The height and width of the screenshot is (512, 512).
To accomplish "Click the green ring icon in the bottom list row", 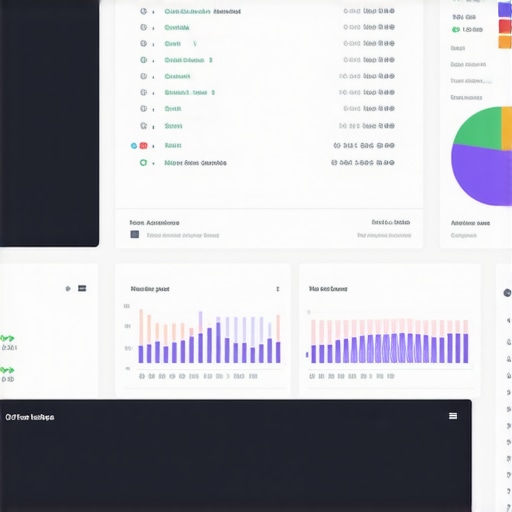I will [x=143, y=163].
